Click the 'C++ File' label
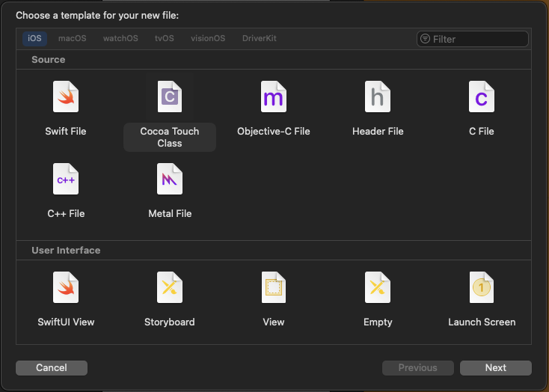The width and height of the screenshot is (549, 392). (66, 214)
